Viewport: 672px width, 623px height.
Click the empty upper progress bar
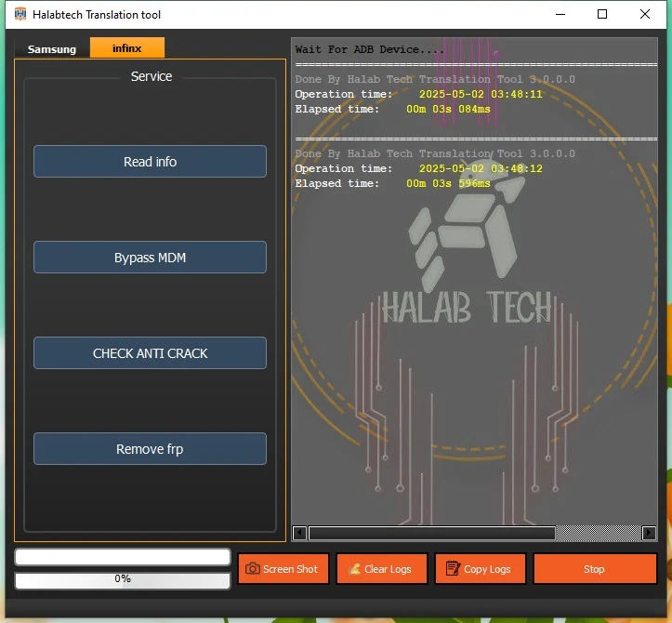[123, 557]
